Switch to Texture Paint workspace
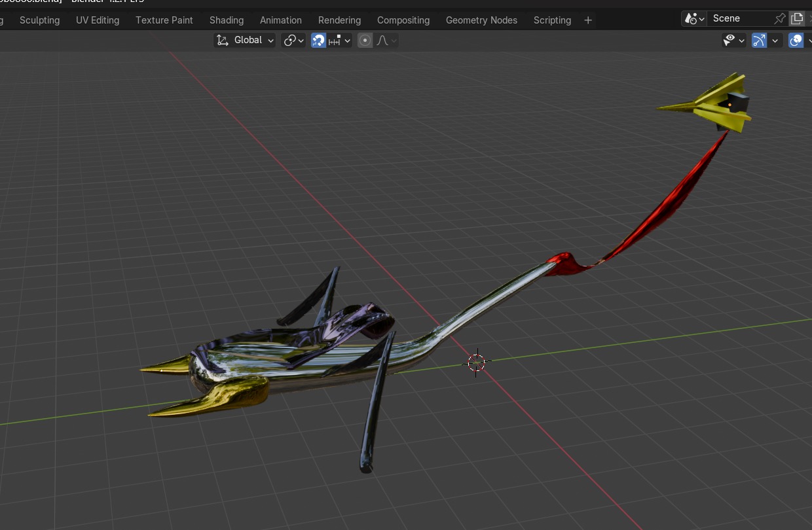The image size is (812, 530). [164, 20]
